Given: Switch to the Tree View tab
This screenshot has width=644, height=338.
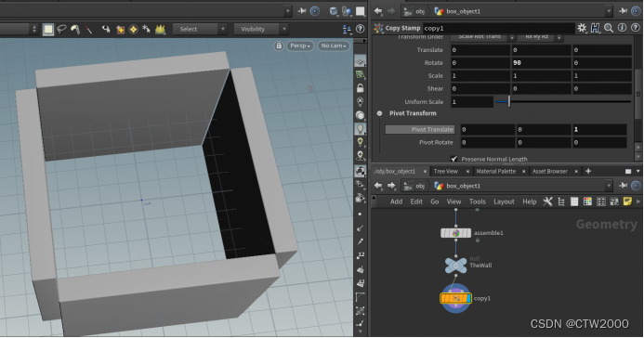Looking at the screenshot, I should point(446,171).
